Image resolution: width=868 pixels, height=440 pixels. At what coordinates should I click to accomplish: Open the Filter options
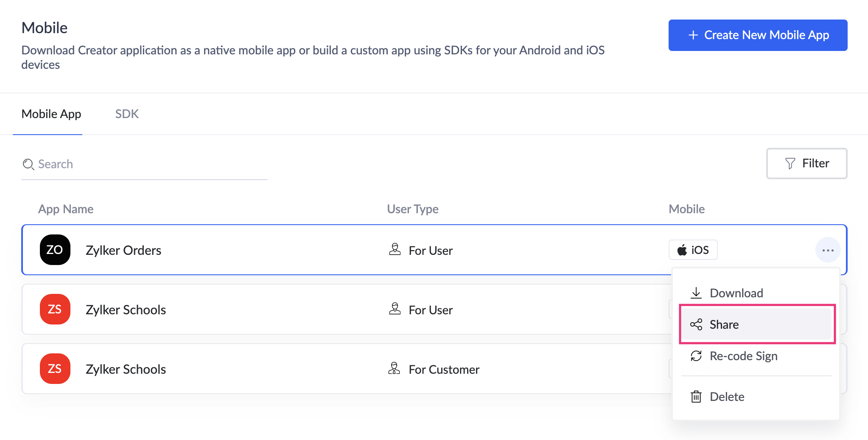[x=806, y=163]
